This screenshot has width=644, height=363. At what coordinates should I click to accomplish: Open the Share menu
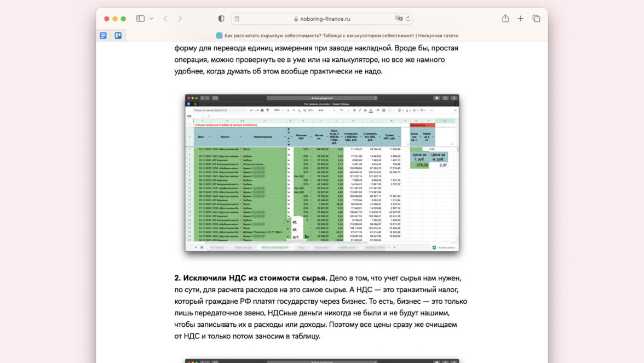coord(505,19)
